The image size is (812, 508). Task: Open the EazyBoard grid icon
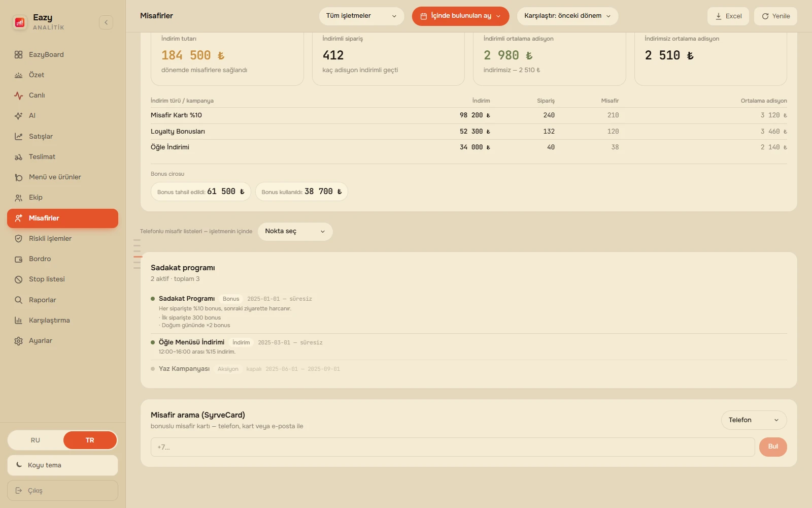tap(19, 54)
